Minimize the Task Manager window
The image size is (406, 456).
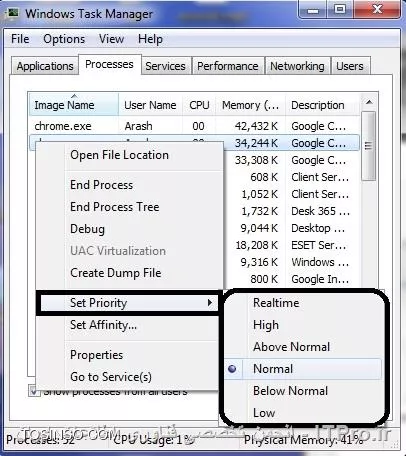312,10
